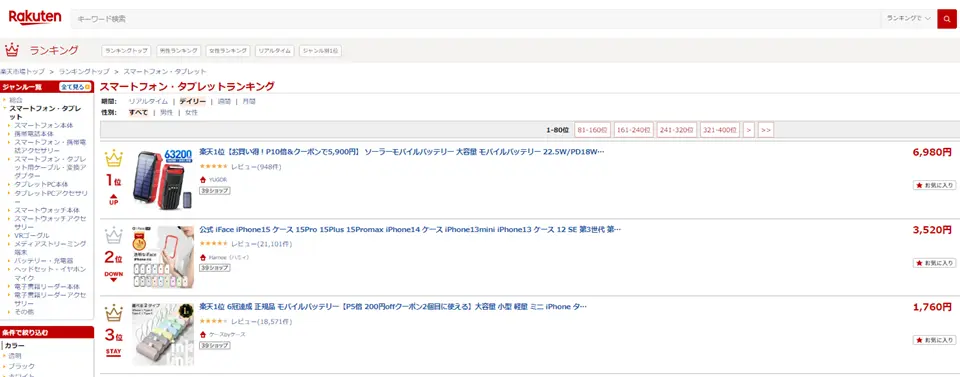
Task: Open the ランキングトップ breadcrumb link
Action: (84, 72)
